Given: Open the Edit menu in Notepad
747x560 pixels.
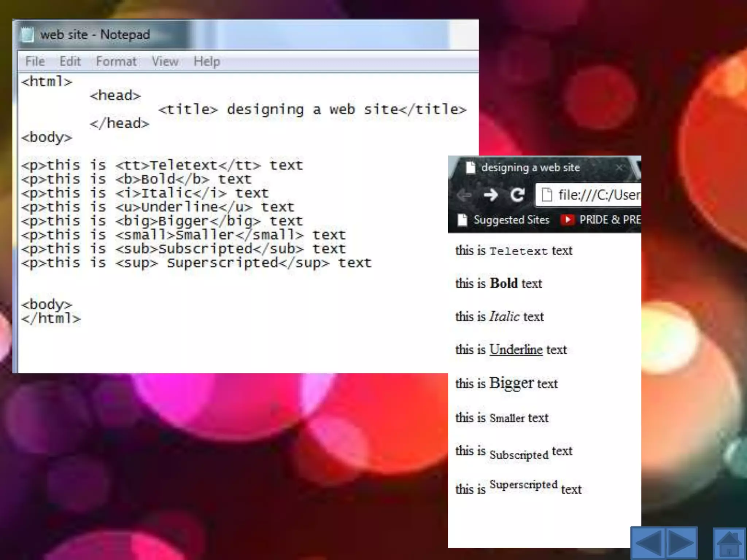Looking at the screenshot, I should (70, 61).
